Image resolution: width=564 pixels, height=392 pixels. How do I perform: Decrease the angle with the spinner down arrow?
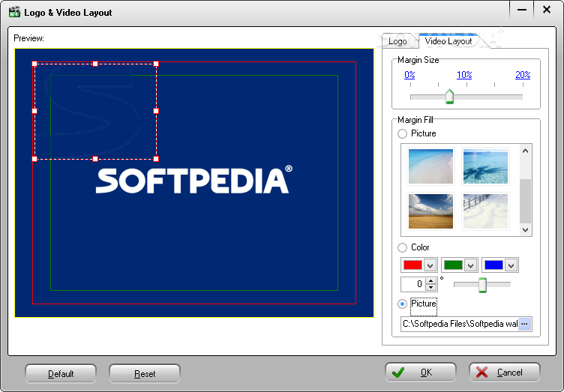coord(431,288)
